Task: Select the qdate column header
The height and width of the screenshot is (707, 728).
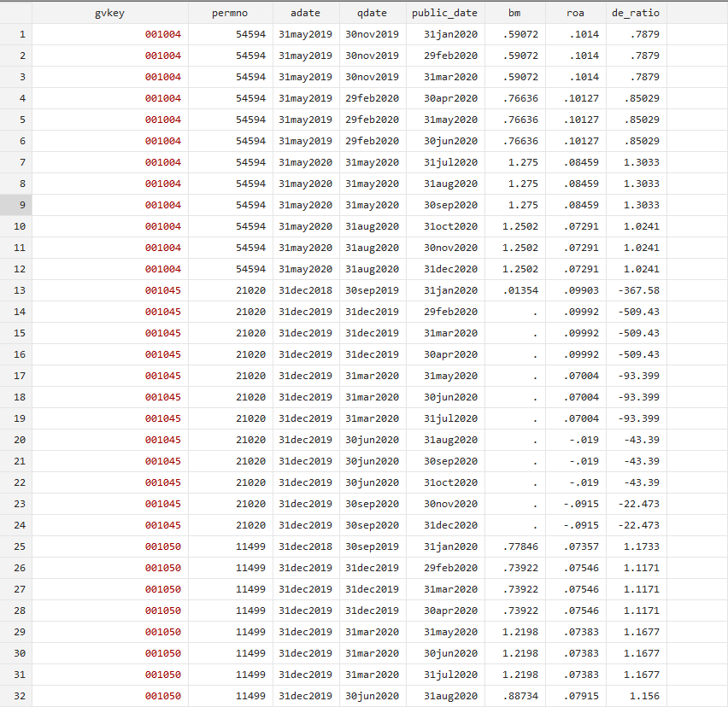Action: click(373, 13)
